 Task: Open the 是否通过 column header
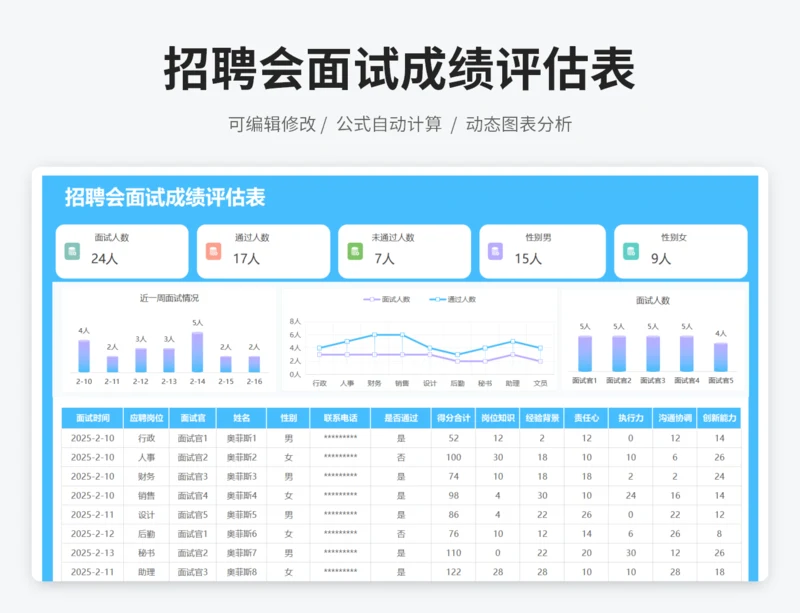pyautogui.click(x=399, y=419)
